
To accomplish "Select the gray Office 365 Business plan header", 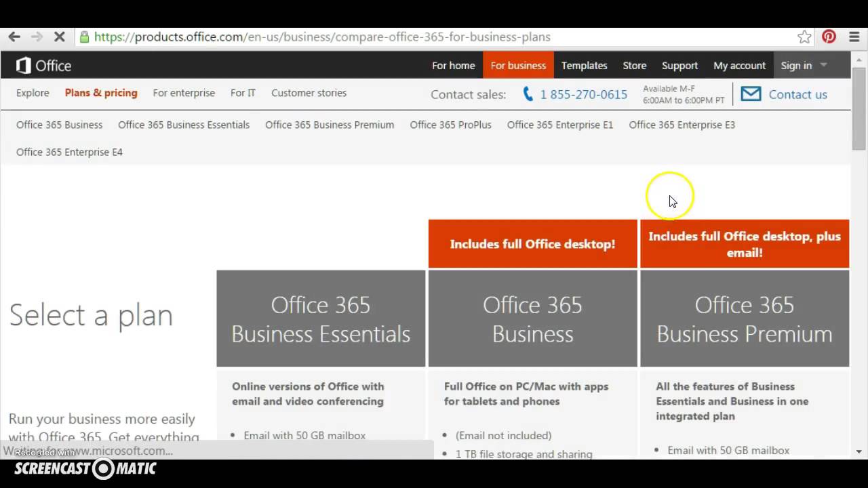I will click(x=532, y=319).
